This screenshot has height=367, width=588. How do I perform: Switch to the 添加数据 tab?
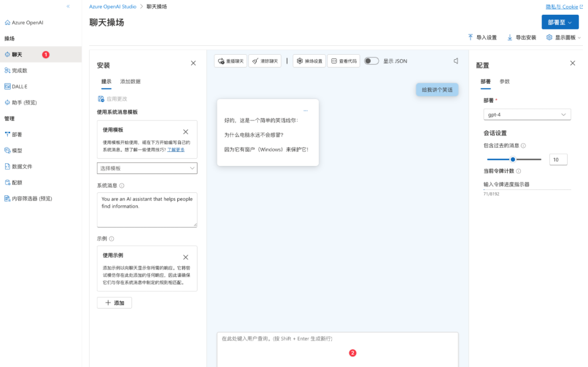point(130,82)
